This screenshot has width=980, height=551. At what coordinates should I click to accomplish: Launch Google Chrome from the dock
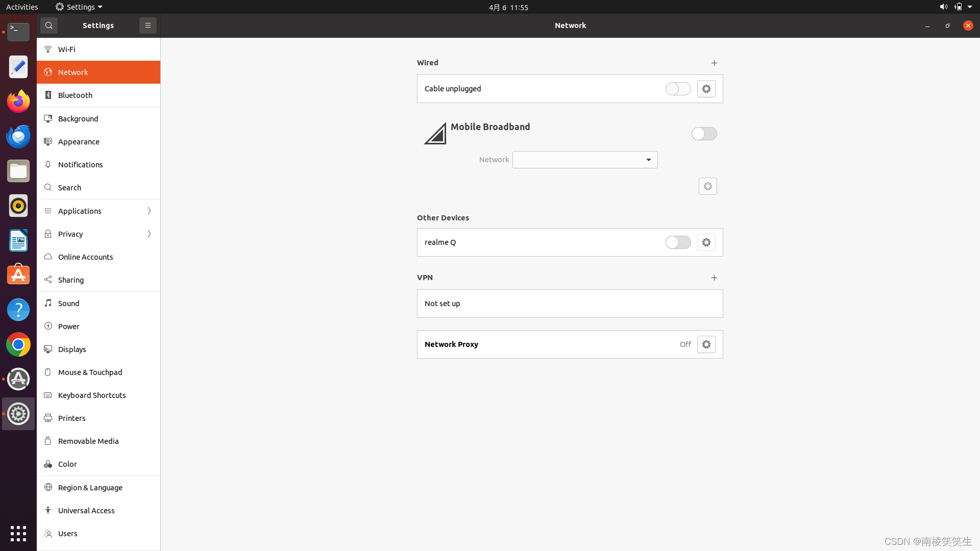pos(18,345)
